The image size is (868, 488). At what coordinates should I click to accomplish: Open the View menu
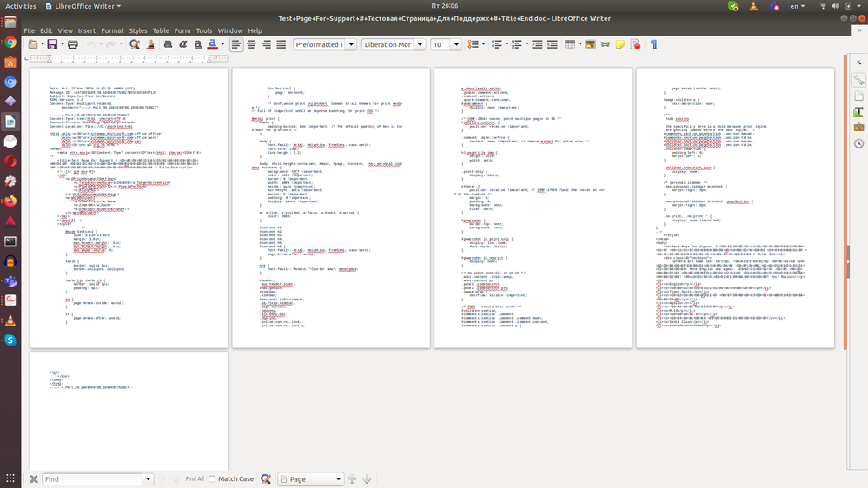click(65, 30)
